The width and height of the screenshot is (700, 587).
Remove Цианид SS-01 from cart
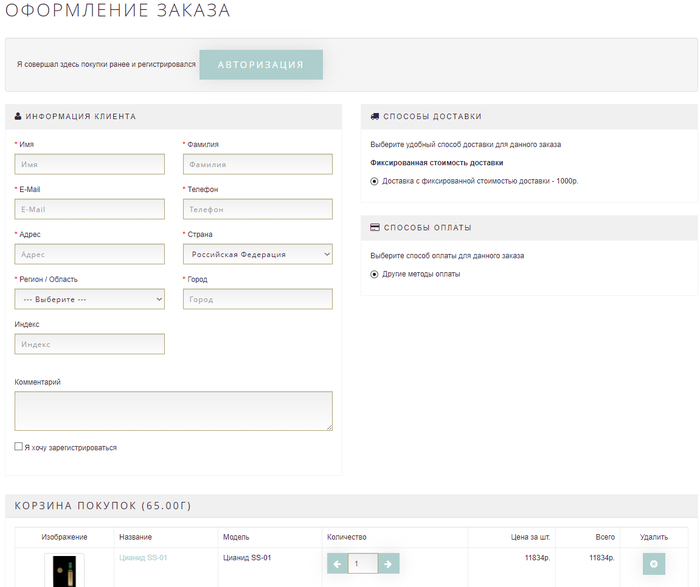coord(653,564)
